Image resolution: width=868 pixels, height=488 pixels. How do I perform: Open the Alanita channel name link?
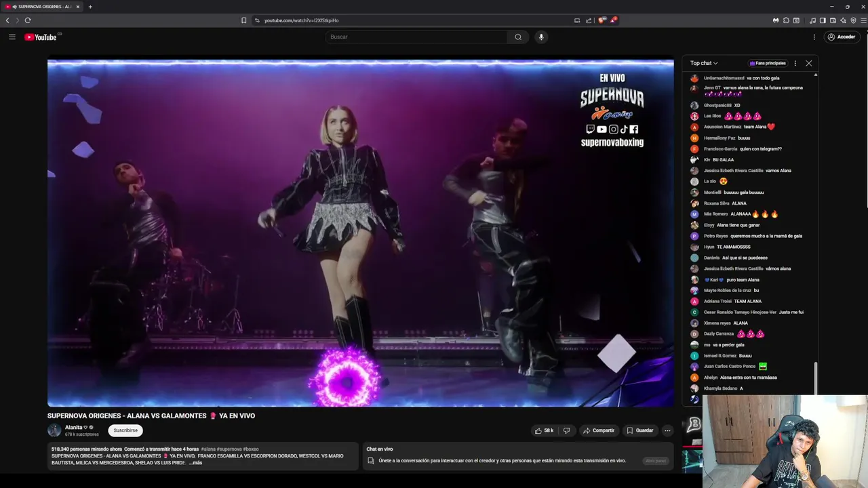coord(74,428)
